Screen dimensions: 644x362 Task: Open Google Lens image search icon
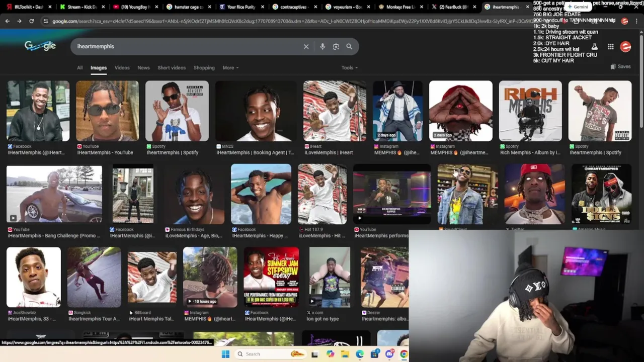pyautogui.click(x=336, y=46)
